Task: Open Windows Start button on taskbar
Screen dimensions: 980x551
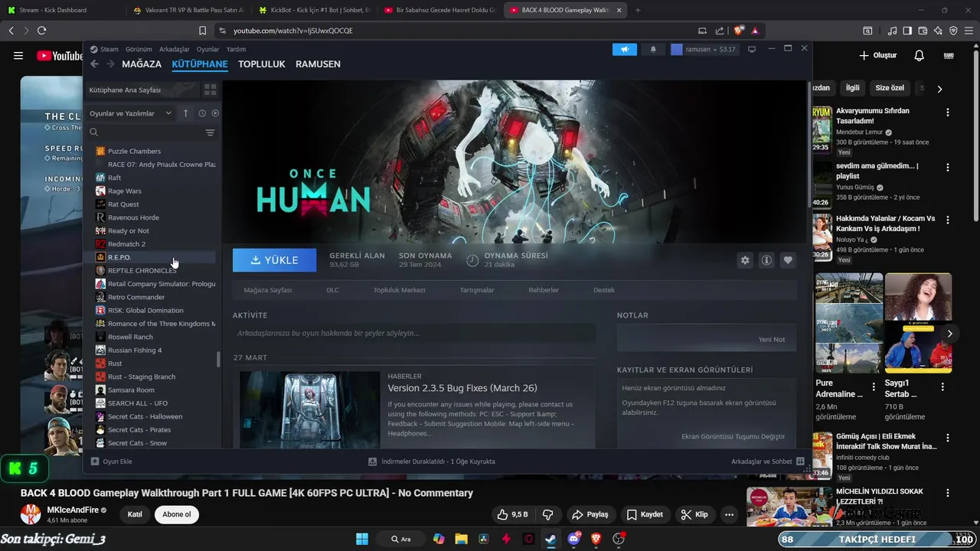Action: pos(362,539)
